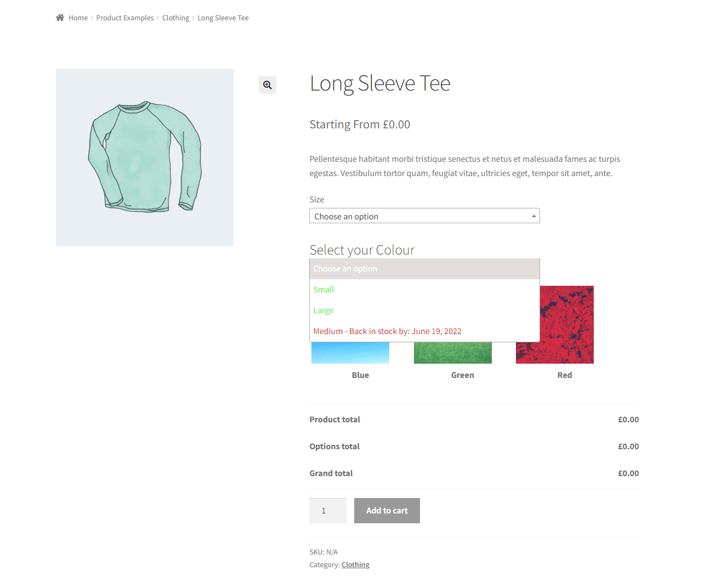Click the SKU: N/A text

(x=323, y=552)
